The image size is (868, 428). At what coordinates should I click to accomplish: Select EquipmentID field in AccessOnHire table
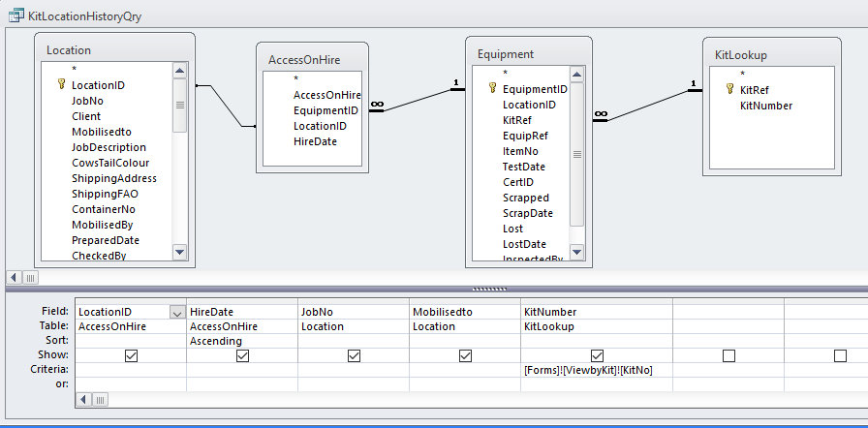pos(325,110)
